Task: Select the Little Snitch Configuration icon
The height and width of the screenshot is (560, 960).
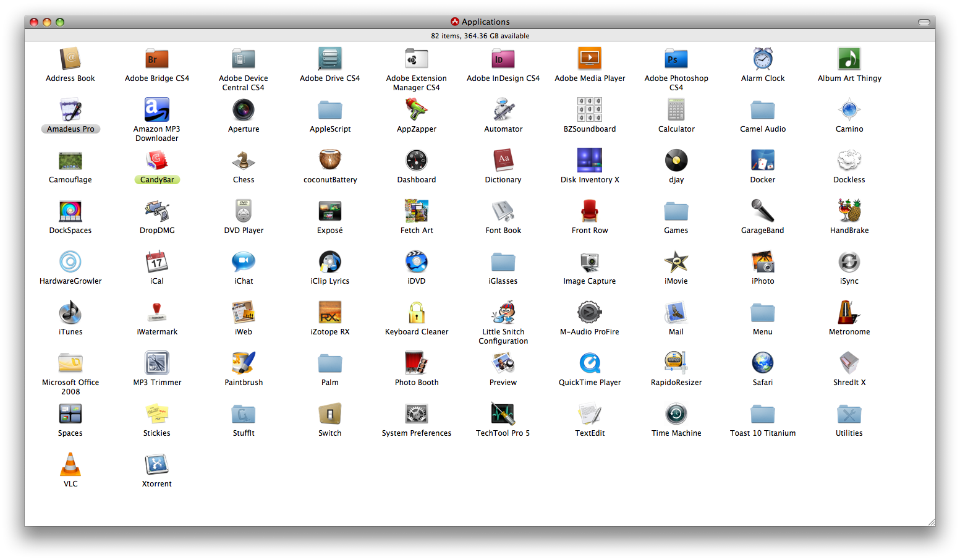Action: pos(503,312)
